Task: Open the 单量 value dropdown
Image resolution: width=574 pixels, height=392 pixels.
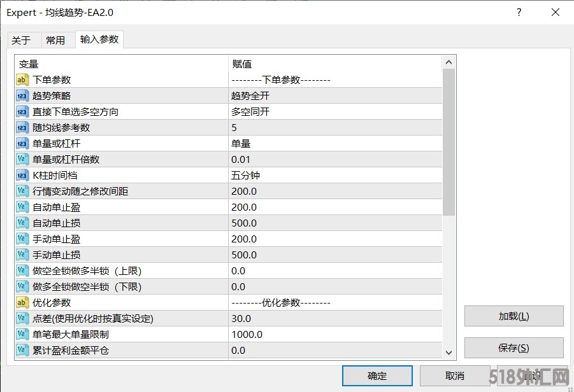Action: pyautogui.click(x=335, y=143)
